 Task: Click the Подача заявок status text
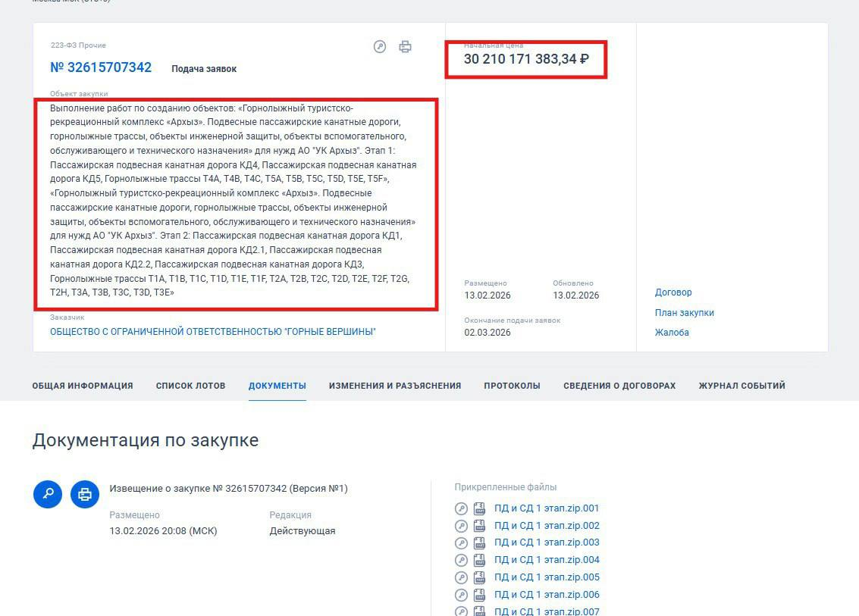(204, 69)
